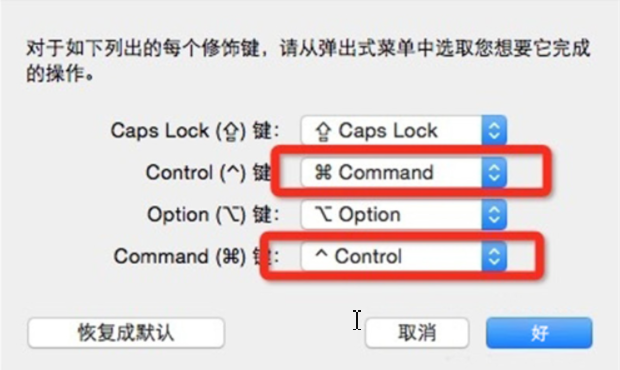Click the blue arrows on Caps Lock popup
Viewport: 620px width, 370px height.
pyautogui.click(x=494, y=130)
